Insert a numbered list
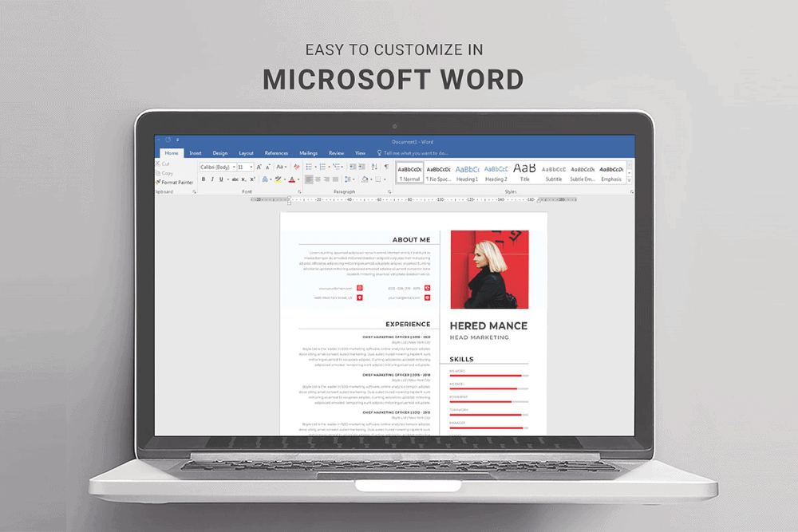 tap(322, 167)
